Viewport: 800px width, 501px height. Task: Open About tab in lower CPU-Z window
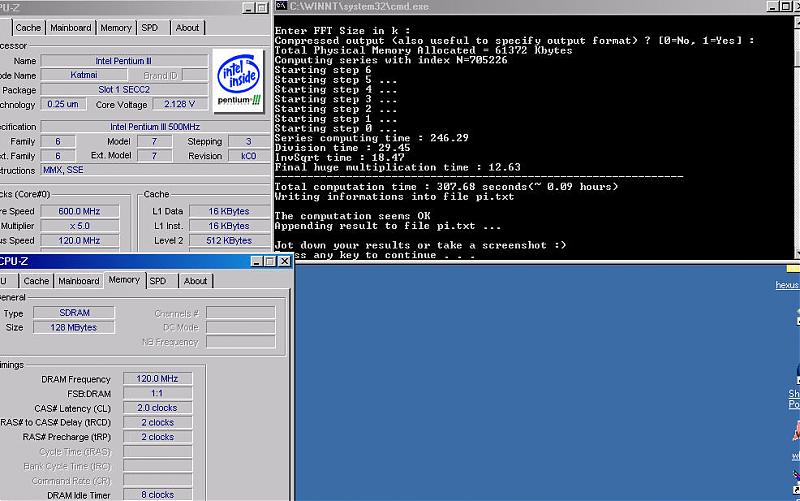coord(195,281)
